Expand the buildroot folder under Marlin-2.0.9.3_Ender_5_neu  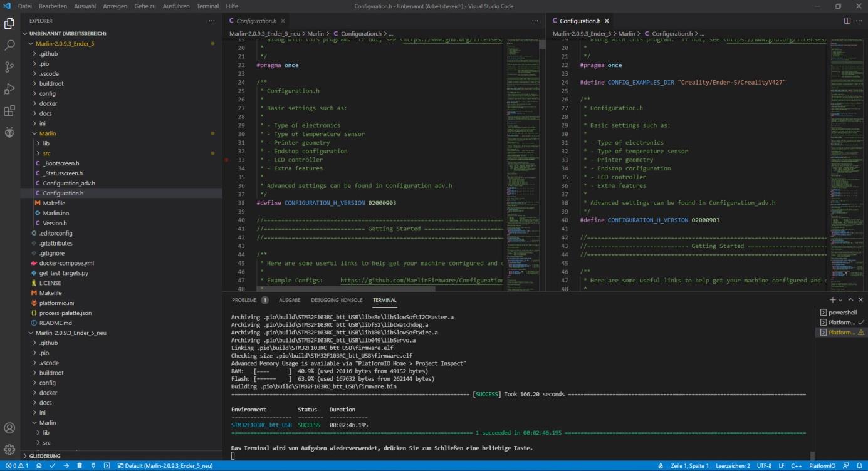pyautogui.click(x=121, y=373)
